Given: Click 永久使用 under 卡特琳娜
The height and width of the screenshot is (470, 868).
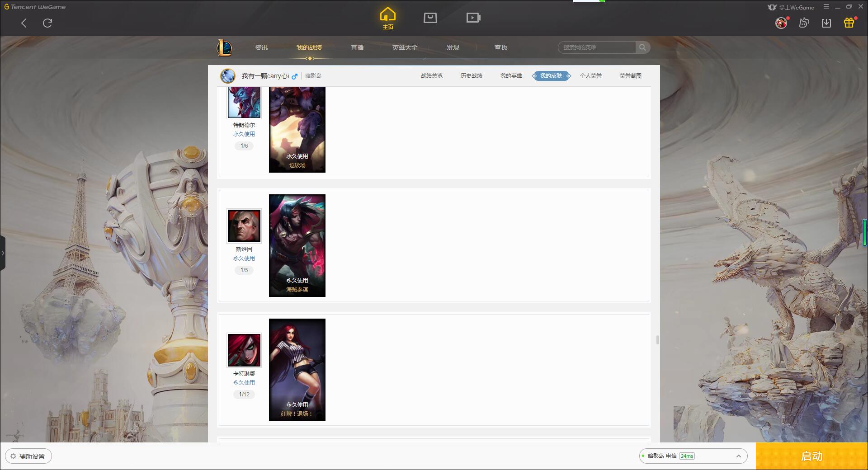Looking at the screenshot, I should pyautogui.click(x=244, y=383).
